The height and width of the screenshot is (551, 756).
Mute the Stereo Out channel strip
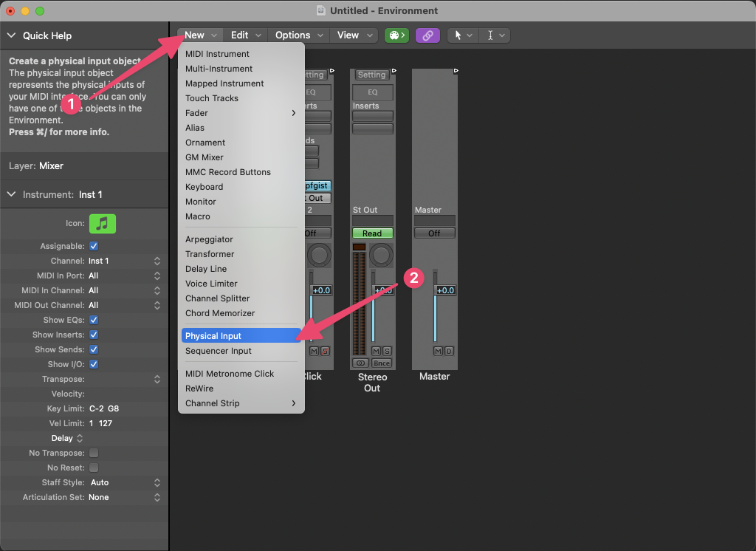point(377,351)
